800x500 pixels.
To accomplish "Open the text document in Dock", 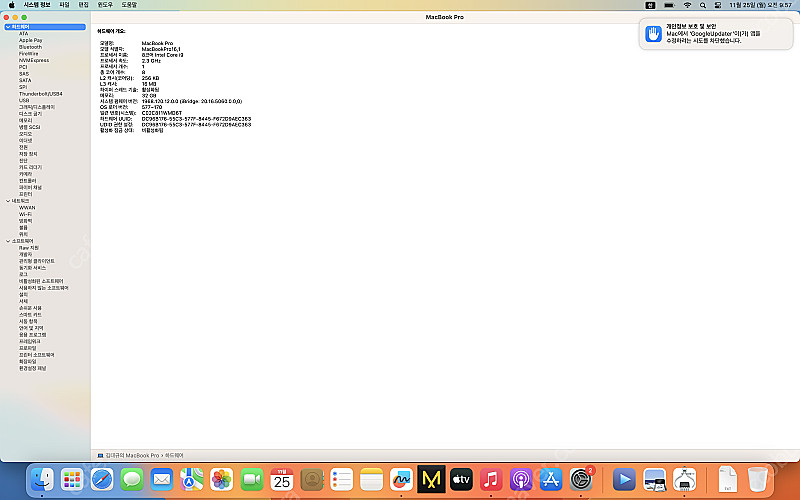I will tap(728, 480).
